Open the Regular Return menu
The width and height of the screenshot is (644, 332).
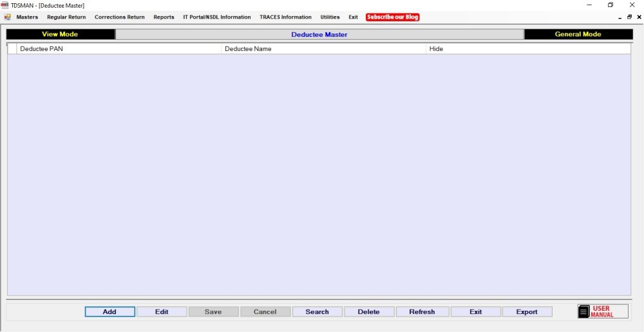click(x=66, y=17)
